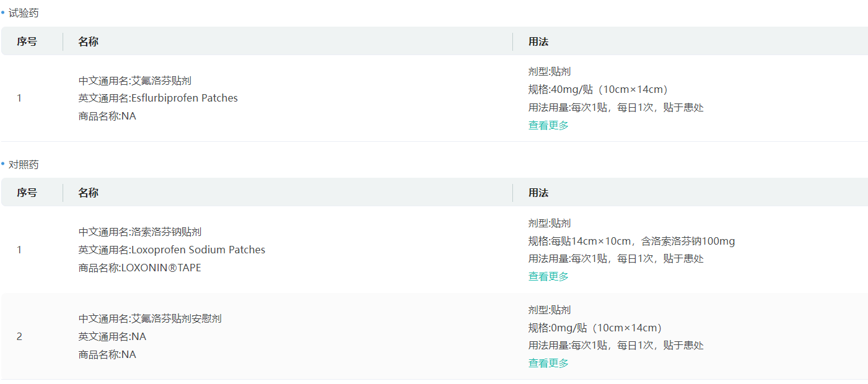Select 用法 header in 试验药 table
Screen dimensions: 868x384
pos(538,41)
